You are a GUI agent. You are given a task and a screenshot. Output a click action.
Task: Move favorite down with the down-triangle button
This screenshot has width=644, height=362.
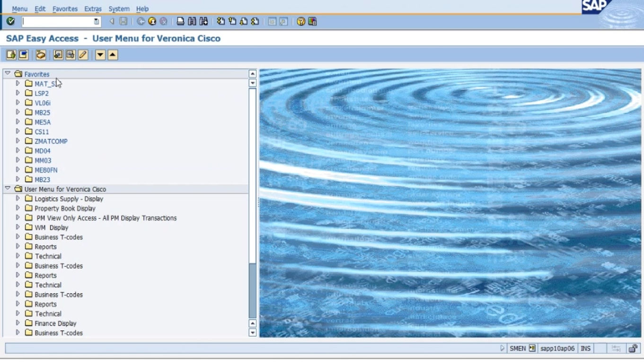(x=100, y=55)
